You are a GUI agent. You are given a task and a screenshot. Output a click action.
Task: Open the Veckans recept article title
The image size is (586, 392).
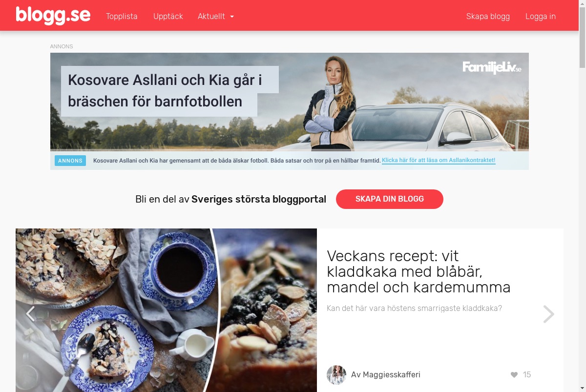pyautogui.click(x=419, y=271)
